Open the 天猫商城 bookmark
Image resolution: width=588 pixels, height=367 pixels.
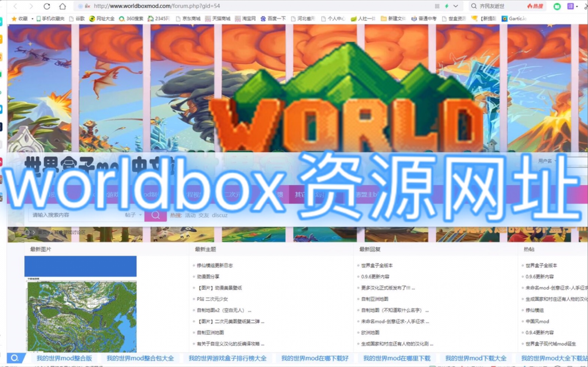point(218,19)
